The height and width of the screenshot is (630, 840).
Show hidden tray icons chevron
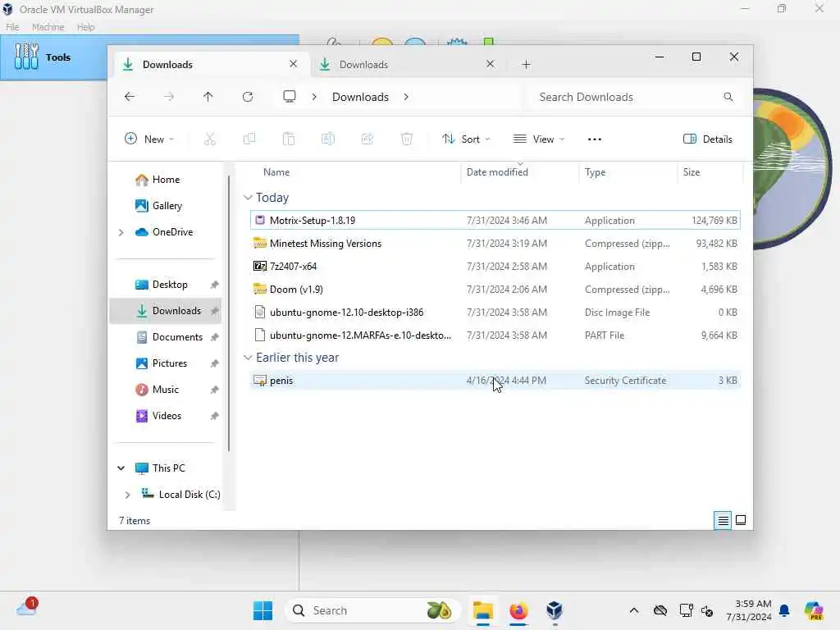tap(634, 610)
